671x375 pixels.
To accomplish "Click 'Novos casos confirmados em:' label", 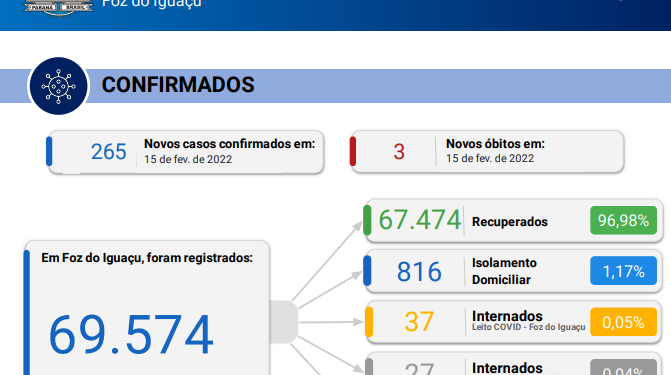I will pos(229,144).
